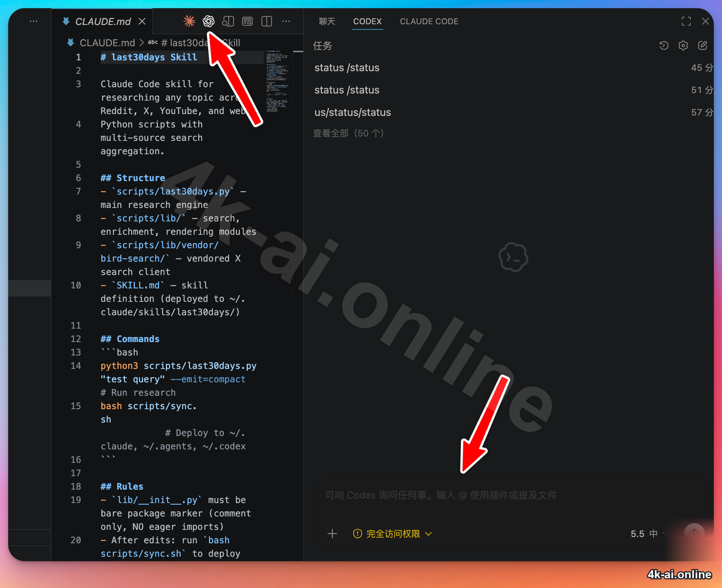Screen dimensions: 722x588
Task: Click the ```bash line in the editor
Action: point(120,352)
